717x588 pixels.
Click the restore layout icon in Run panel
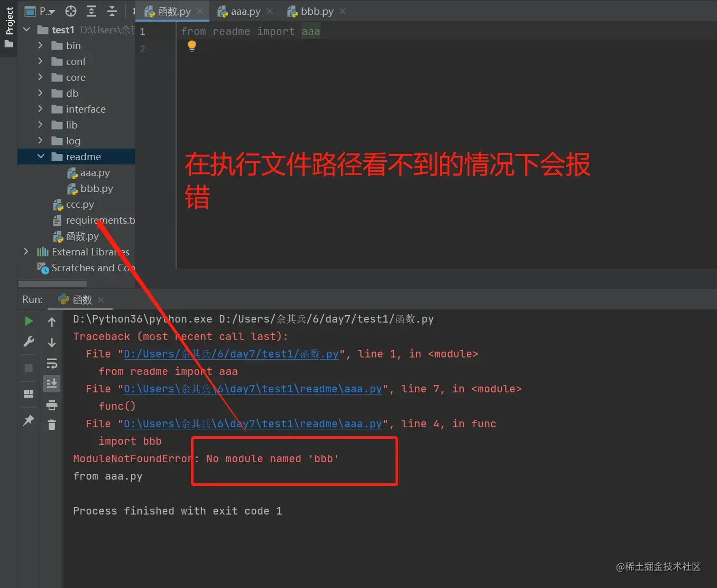[x=29, y=394]
